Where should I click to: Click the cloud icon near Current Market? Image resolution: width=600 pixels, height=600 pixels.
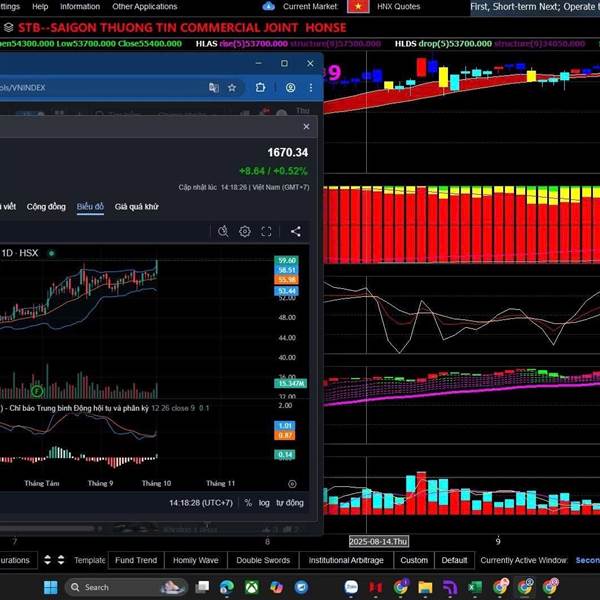(269, 7)
